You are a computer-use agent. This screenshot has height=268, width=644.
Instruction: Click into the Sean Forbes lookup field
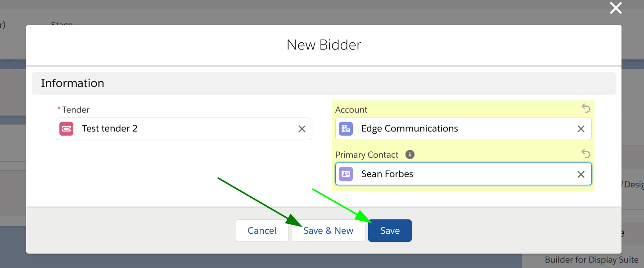point(464,174)
